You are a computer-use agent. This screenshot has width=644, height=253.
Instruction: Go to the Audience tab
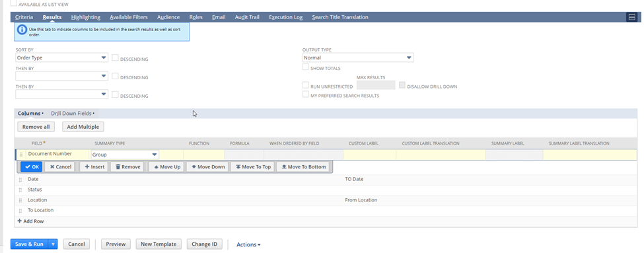(x=168, y=17)
